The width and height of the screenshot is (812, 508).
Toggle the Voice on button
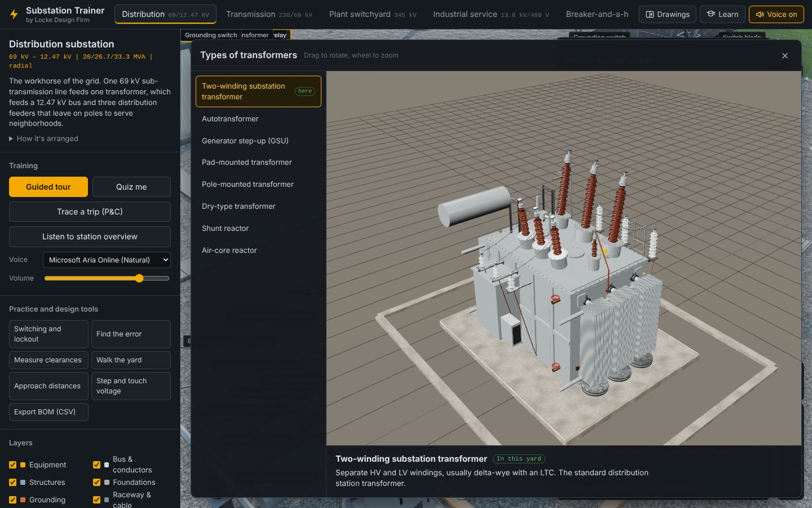776,14
